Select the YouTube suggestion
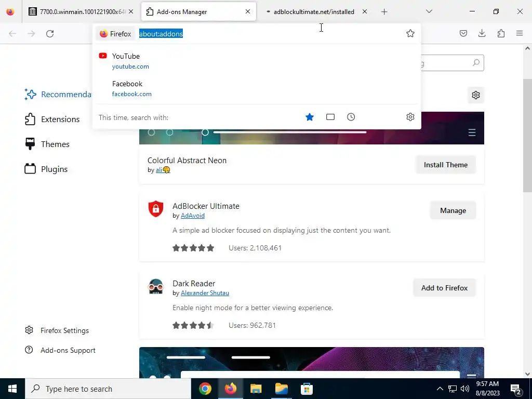The height and width of the screenshot is (399, 532). pos(256,61)
